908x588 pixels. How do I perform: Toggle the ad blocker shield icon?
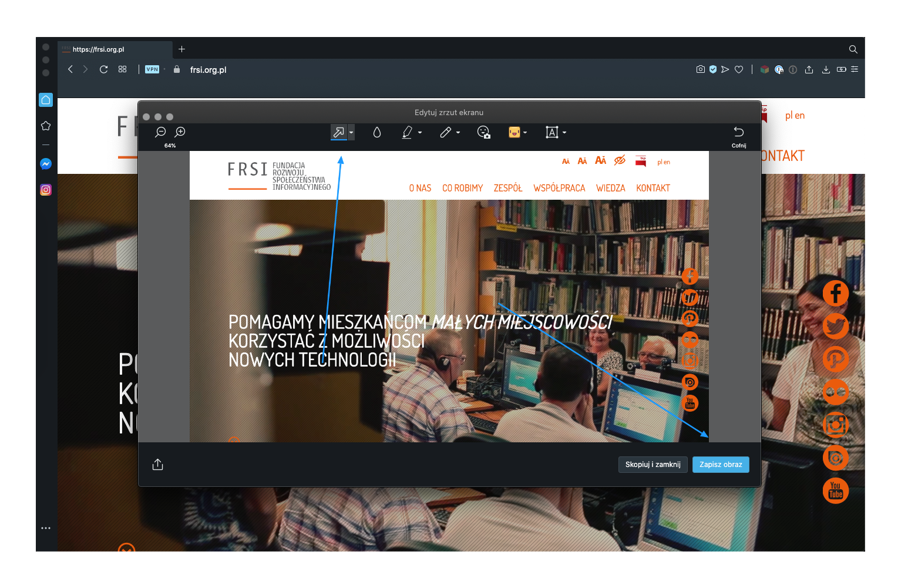[713, 69]
